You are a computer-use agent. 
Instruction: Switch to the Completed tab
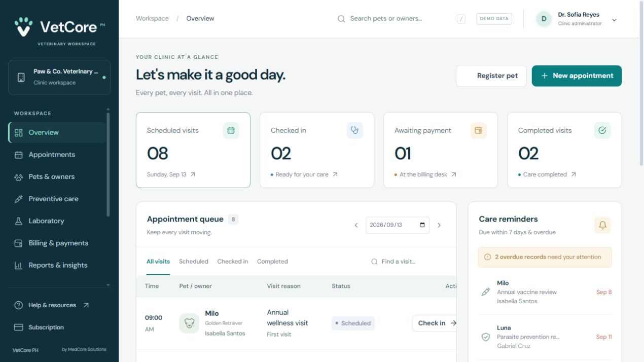click(x=272, y=262)
